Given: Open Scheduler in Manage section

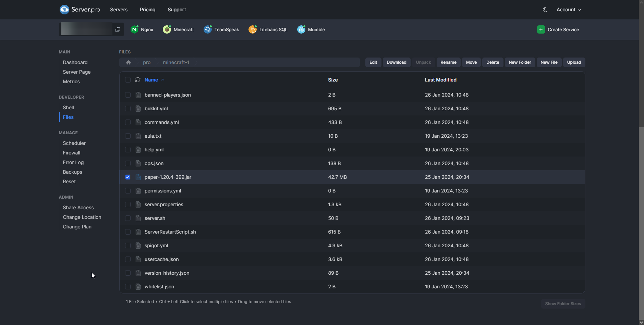Looking at the screenshot, I should (x=74, y=143).
